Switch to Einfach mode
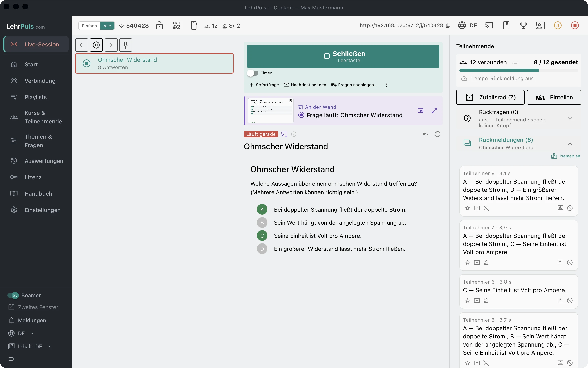The width and height of the screenshot is (588, 368). tap(89, 26)
